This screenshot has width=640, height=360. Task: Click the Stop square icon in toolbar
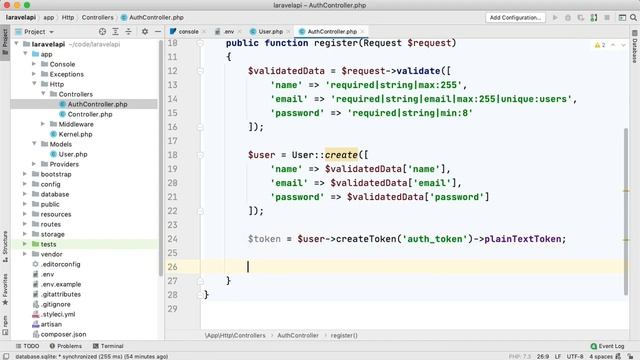click(607, 18)
